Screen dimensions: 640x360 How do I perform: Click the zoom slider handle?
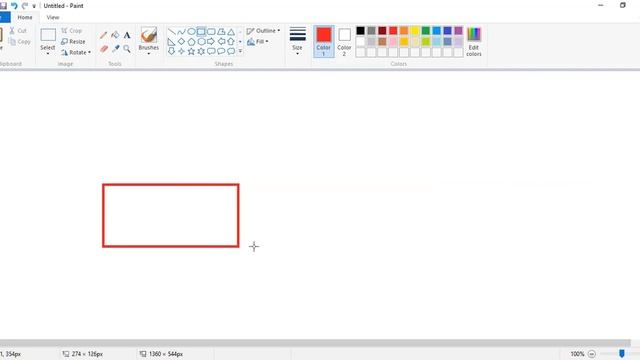pyautogui.click(x=622, y=354)
